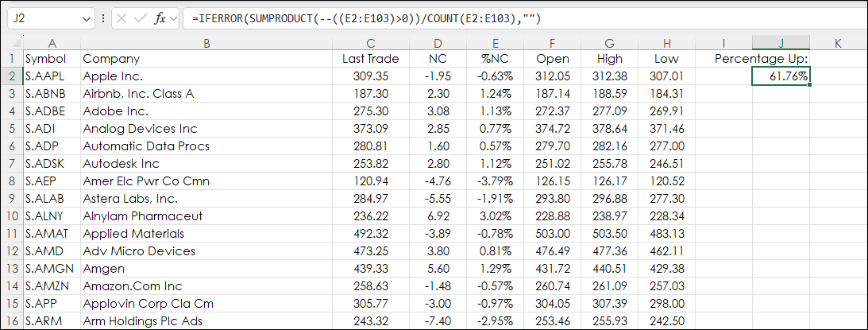Click the S.ADBE symbol cell
The height and width of the screenshot is (330, 868).
(x=52, y=111)
